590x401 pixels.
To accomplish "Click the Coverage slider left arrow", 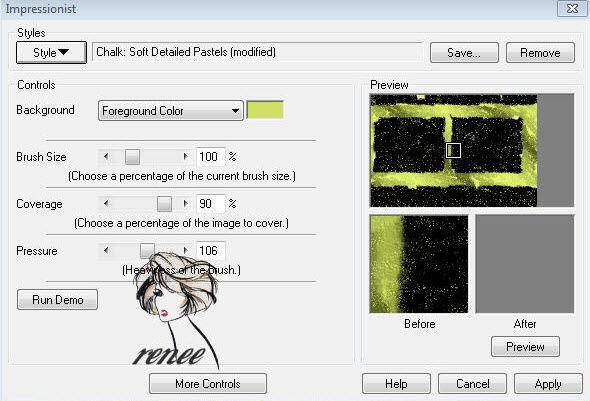I will [106, 204].
